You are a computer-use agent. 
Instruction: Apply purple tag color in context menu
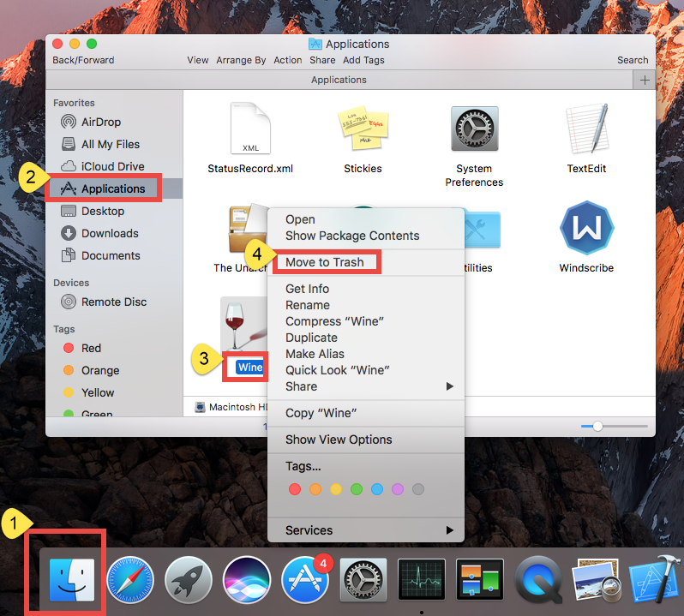(x=398, y=489)
